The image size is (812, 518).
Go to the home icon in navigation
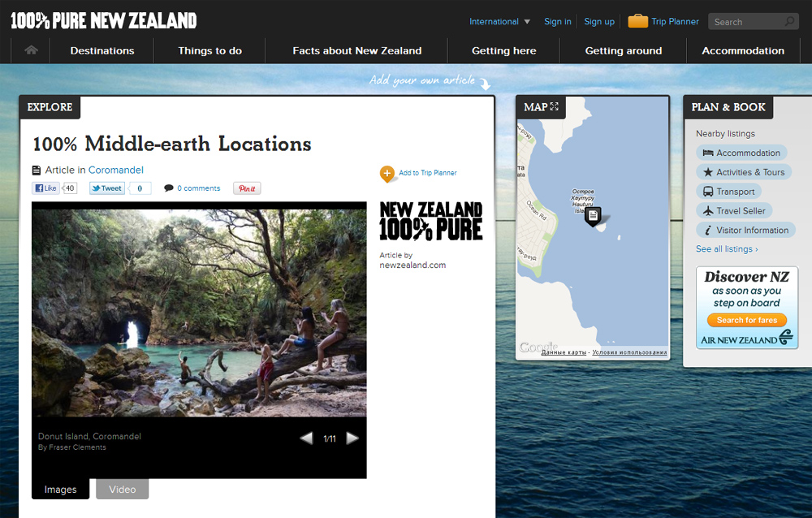[31, 50]
